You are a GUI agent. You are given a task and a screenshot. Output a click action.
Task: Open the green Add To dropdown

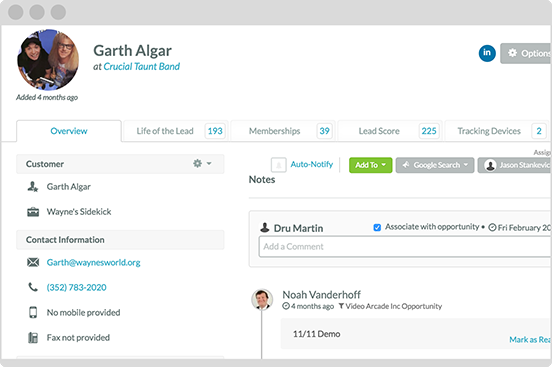tap(370, 165)
